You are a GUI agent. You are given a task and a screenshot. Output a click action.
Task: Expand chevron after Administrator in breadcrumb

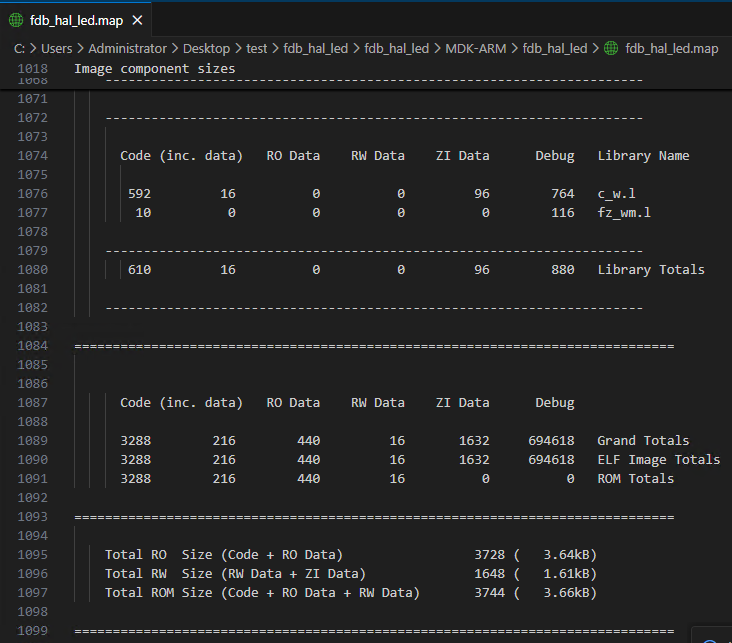click(x=175, y=49)
